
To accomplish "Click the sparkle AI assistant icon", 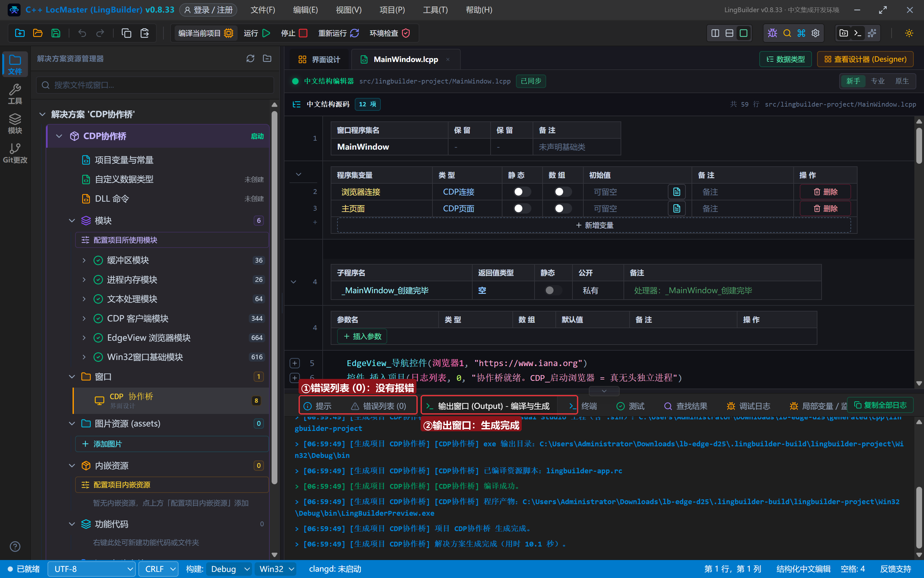I will pos(872,33).
